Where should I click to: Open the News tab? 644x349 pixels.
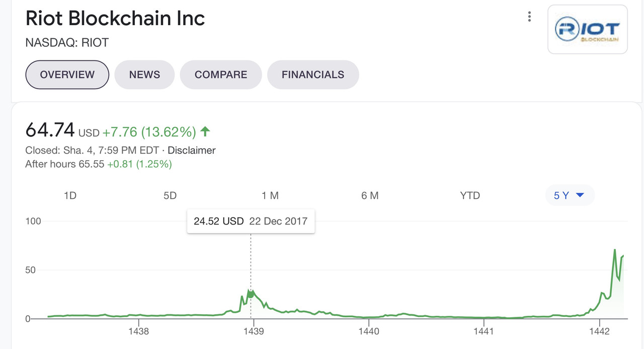click(x=144, y=75)
